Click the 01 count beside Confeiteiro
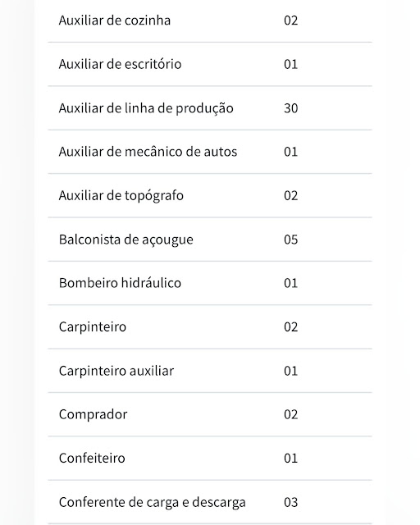This screenshot has width=420, height=525. coord(290,458)
